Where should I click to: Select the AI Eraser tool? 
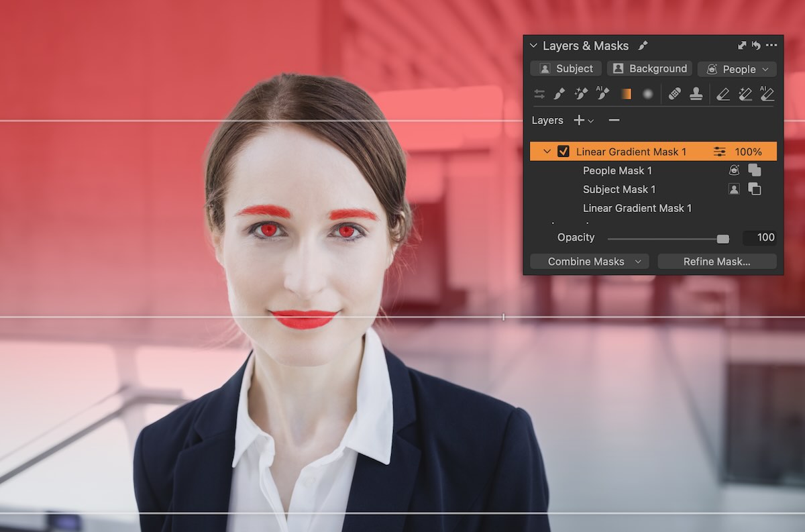766,94
